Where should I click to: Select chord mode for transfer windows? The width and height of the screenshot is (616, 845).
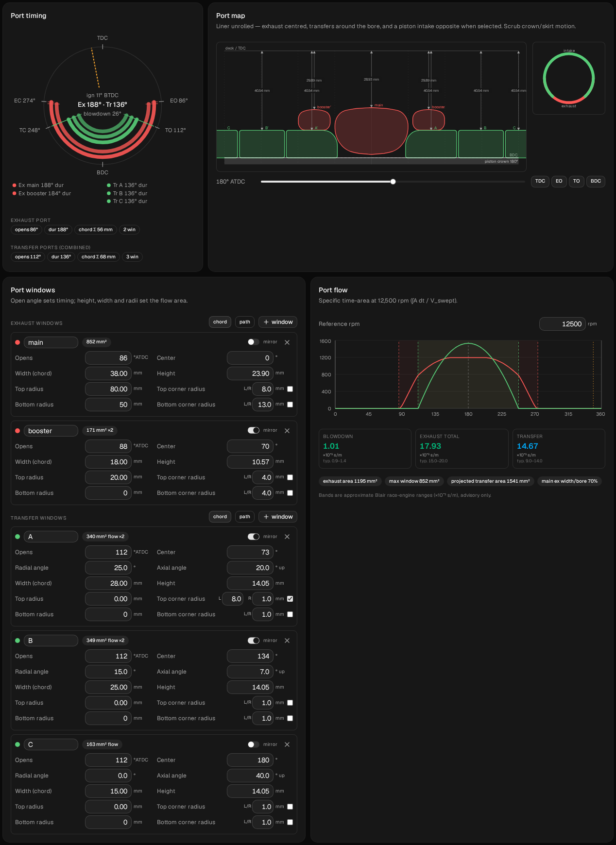(220, 517)
